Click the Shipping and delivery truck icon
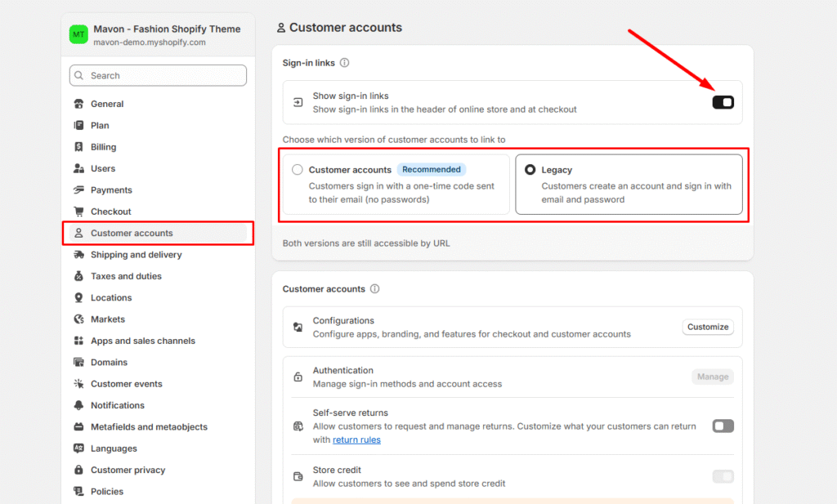837x504 pixels. 78,255
